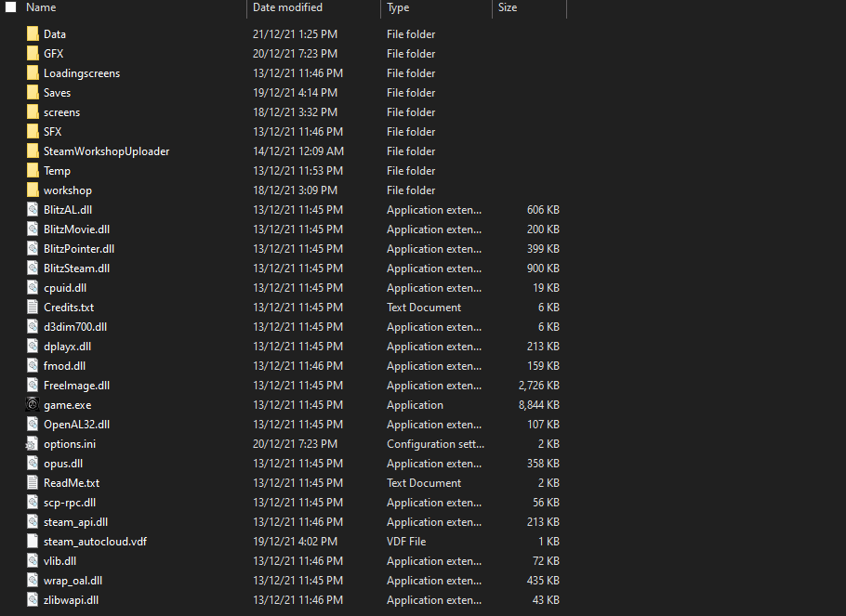Click the game.exe application icon
The height and width of the screenshot is (616, 846).
(33, 405)
